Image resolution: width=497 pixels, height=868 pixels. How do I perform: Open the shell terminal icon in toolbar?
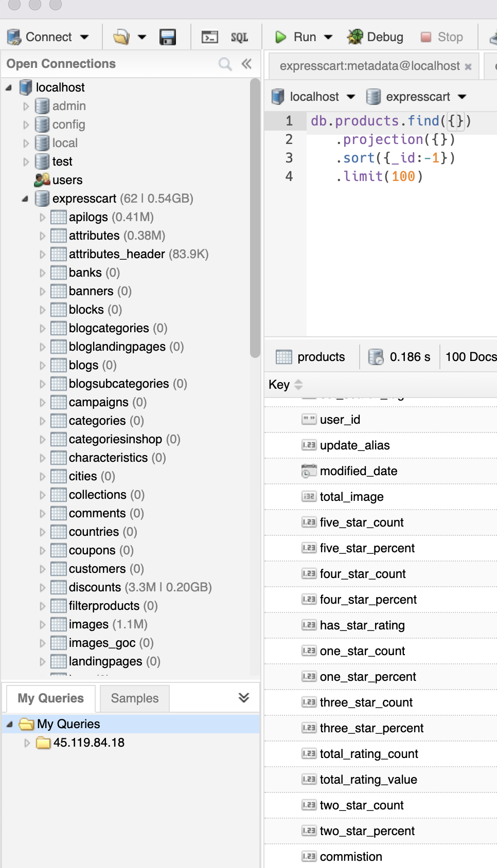[x=209, y=37]
